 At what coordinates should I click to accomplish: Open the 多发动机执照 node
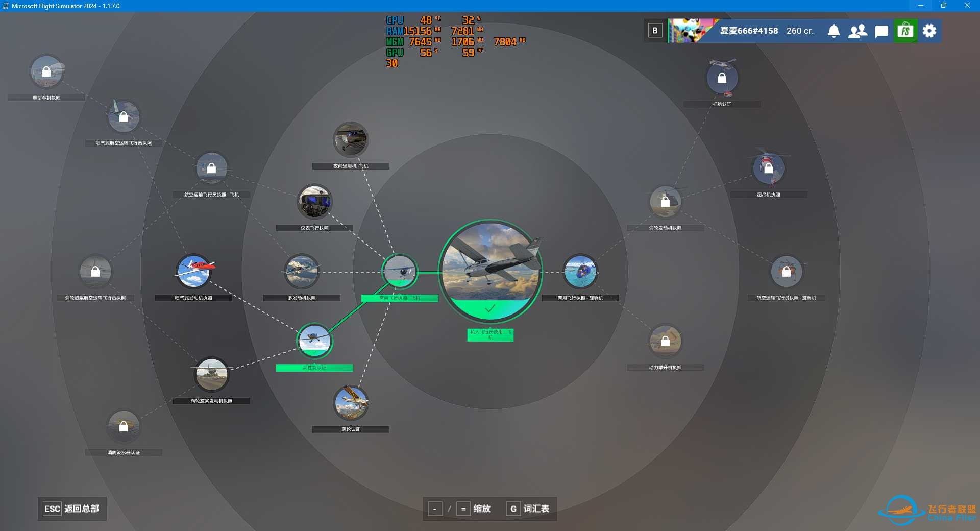click(x=302, y=272)
